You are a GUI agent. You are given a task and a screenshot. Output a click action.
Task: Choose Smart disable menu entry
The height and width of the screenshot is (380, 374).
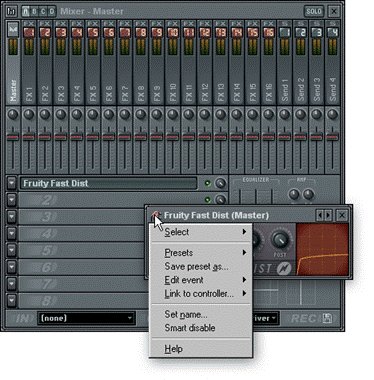[x=201, y=328]
